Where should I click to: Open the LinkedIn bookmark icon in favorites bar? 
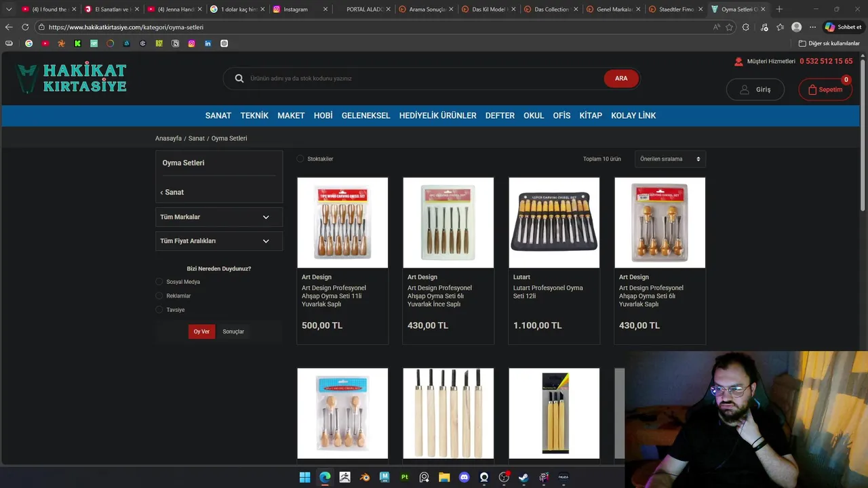[208, 43]
